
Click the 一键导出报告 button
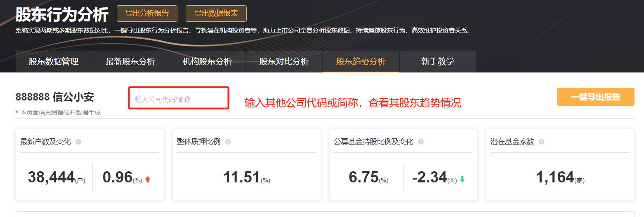point(595,97)
